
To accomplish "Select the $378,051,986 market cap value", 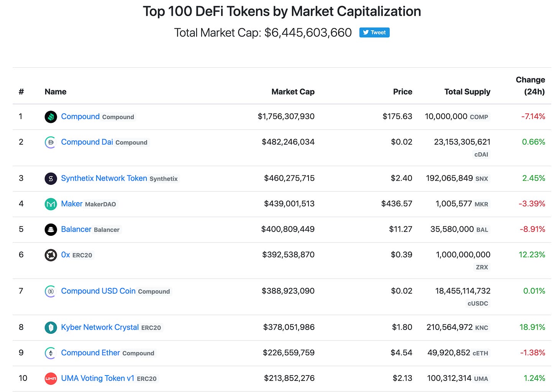I will [x=289, y=327].
